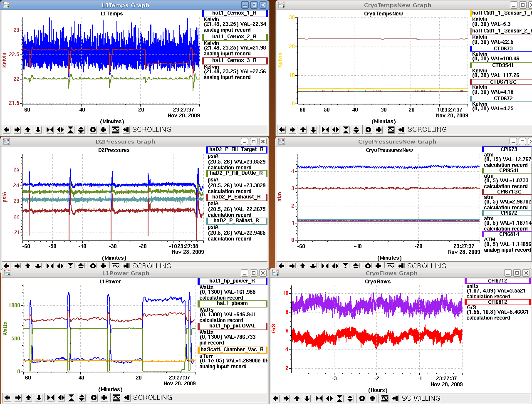Circle icon in CryoTempsNew Graph toolbar
Screen dimensions: 532x404
[369, 130]
